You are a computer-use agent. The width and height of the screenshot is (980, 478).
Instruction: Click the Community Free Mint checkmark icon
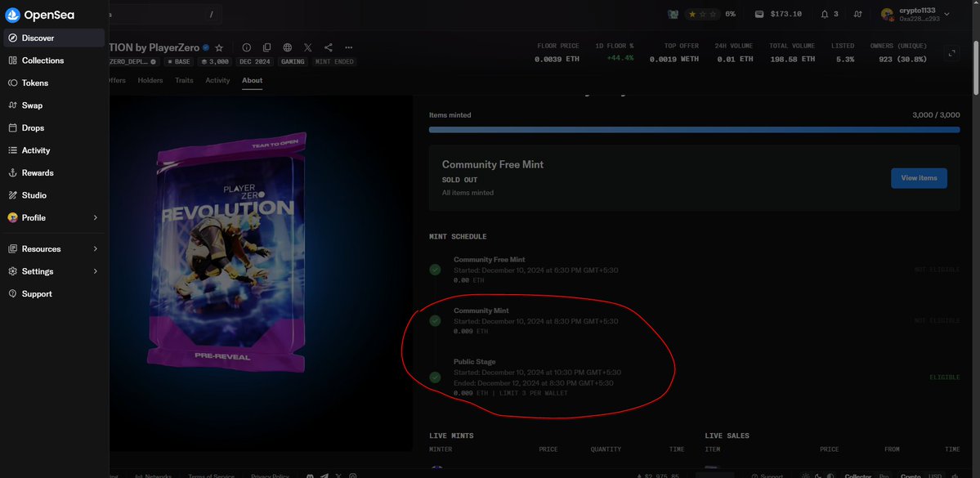pyautogui.click(x=435, y=270)
